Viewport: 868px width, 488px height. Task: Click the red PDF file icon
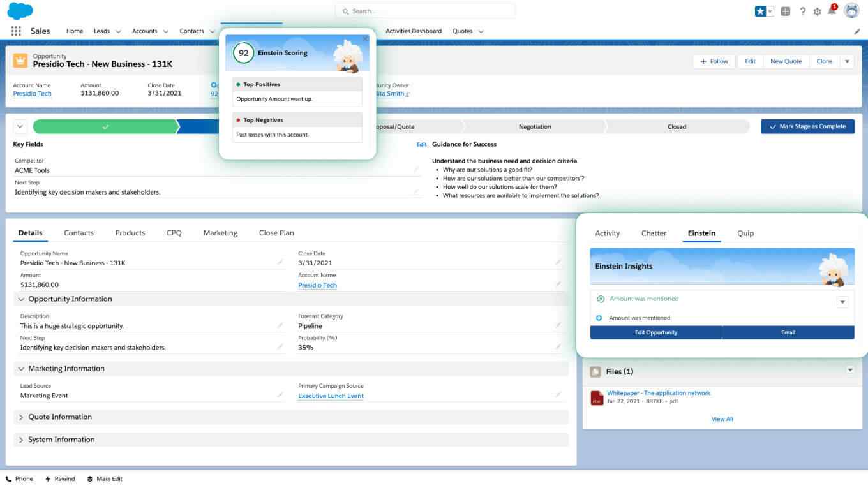pos(597,398)
